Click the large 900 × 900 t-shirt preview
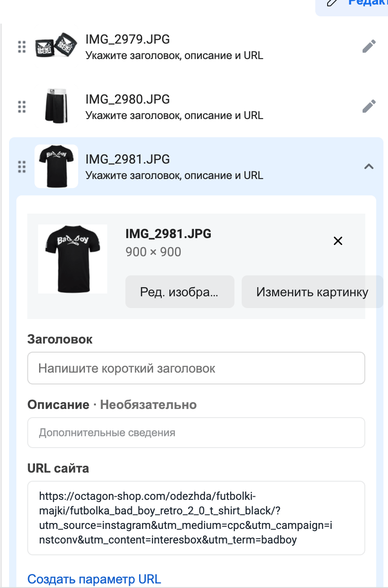The image size is (388, 588). point(73,259)
